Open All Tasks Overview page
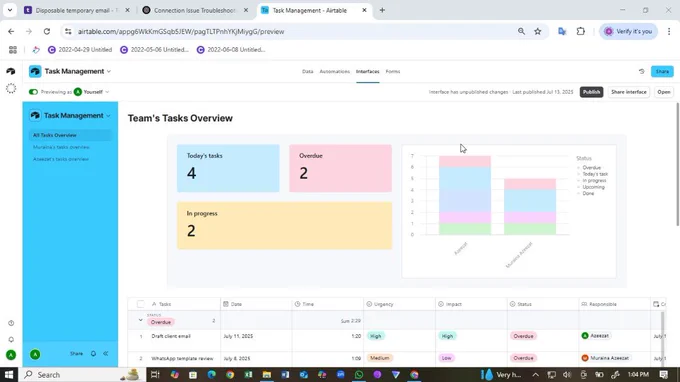The image size is (680, 382). [x=69, y=135]
